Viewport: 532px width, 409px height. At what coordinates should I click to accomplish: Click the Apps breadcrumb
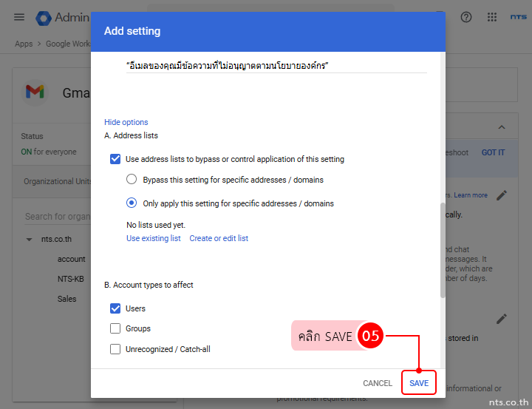tap(24, 44)
